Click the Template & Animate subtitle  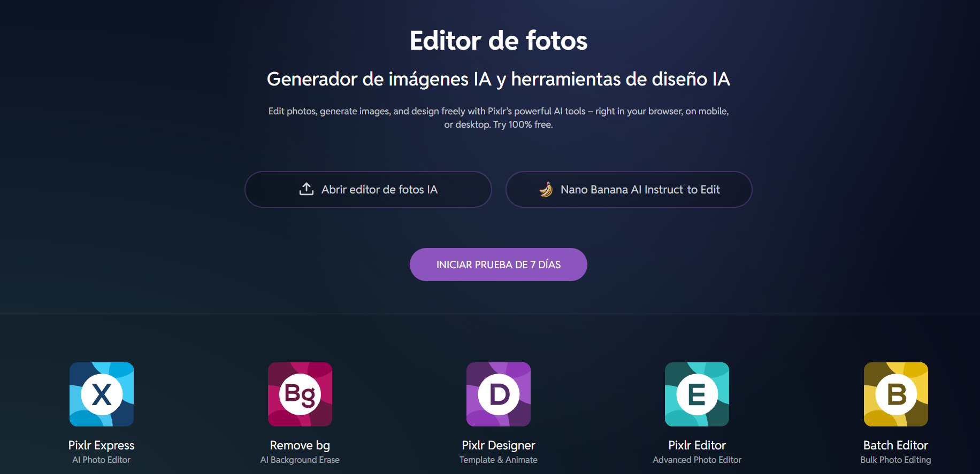(499, 460)
